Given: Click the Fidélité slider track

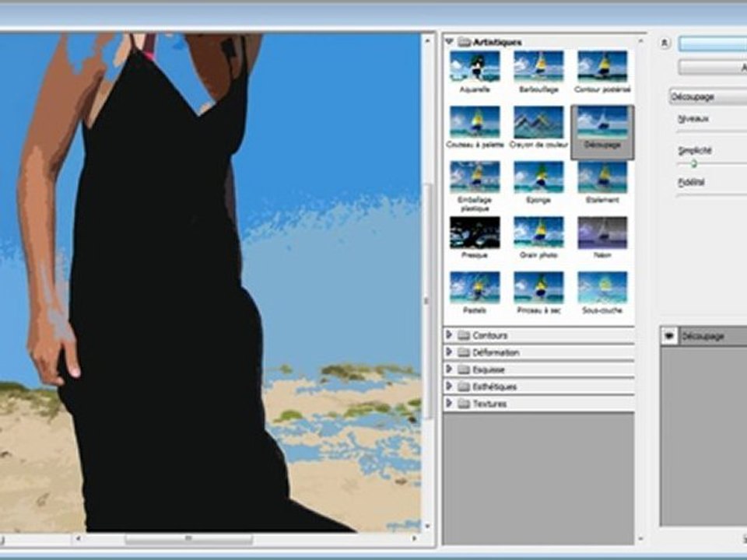Looking at the screenshot, I should (712, 194).
